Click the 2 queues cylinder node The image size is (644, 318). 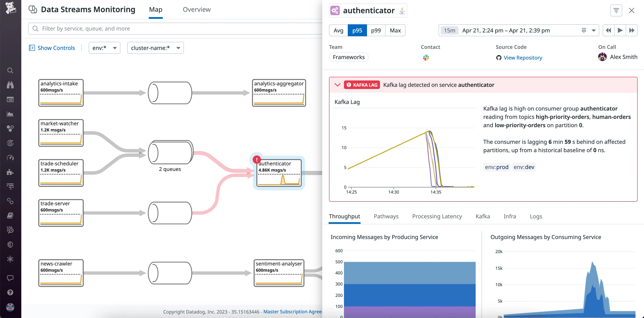point(170,152)
